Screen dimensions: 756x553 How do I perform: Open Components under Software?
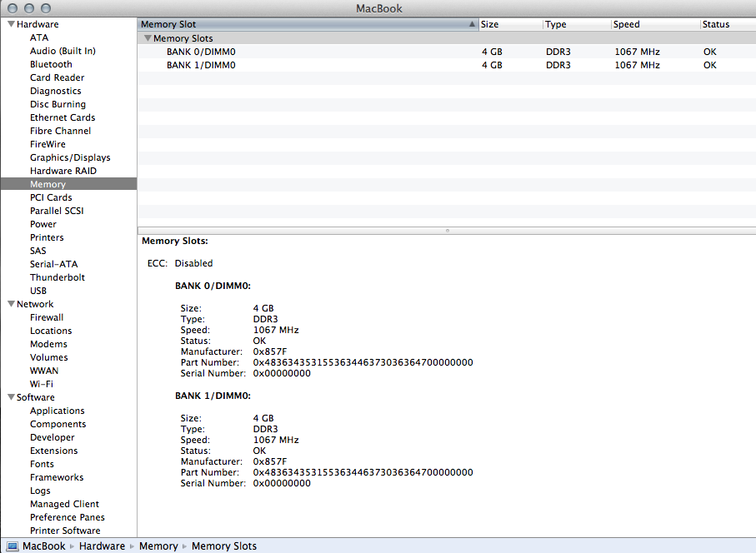coord(58,424)
